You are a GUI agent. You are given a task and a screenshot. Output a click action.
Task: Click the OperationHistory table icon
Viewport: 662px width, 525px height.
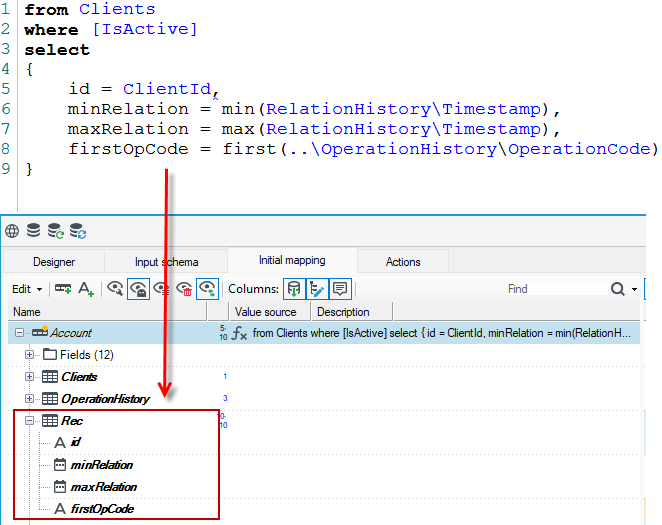(x=50, y=398)
